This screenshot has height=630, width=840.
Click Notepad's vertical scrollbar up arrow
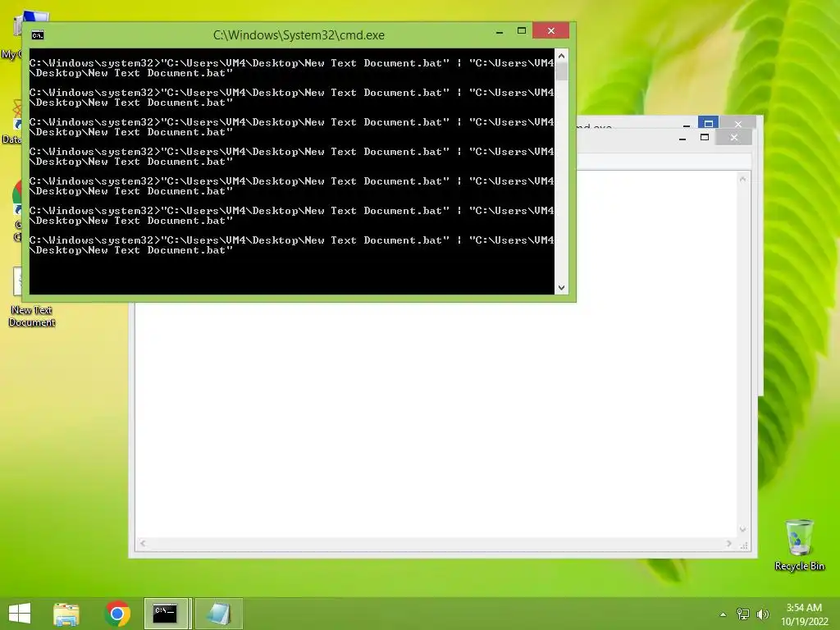tap(743, 180)
